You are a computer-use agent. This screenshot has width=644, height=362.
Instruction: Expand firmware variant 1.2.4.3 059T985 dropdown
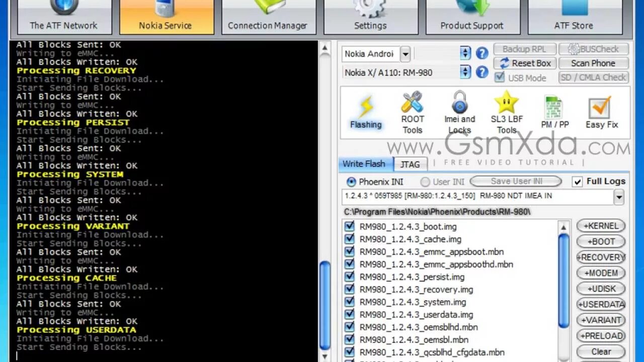[x=619, y=197]
